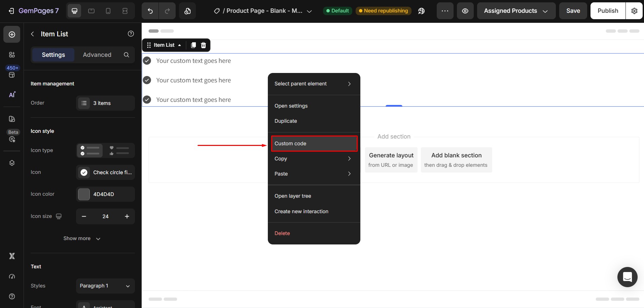Click the Item List panel help icon

coord(131,34)
